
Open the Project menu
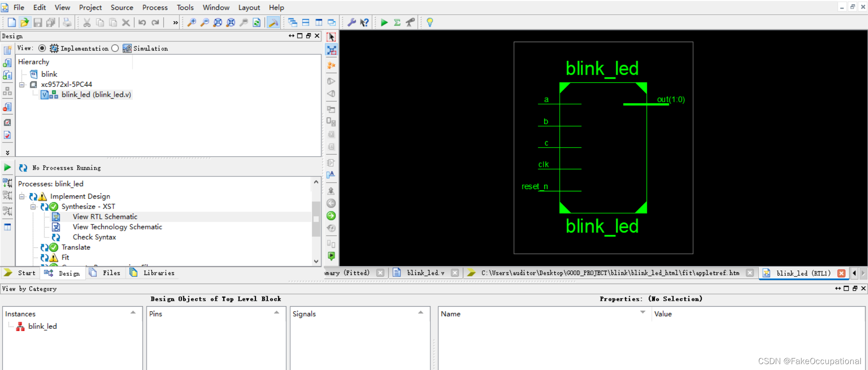tap(90, 8)
